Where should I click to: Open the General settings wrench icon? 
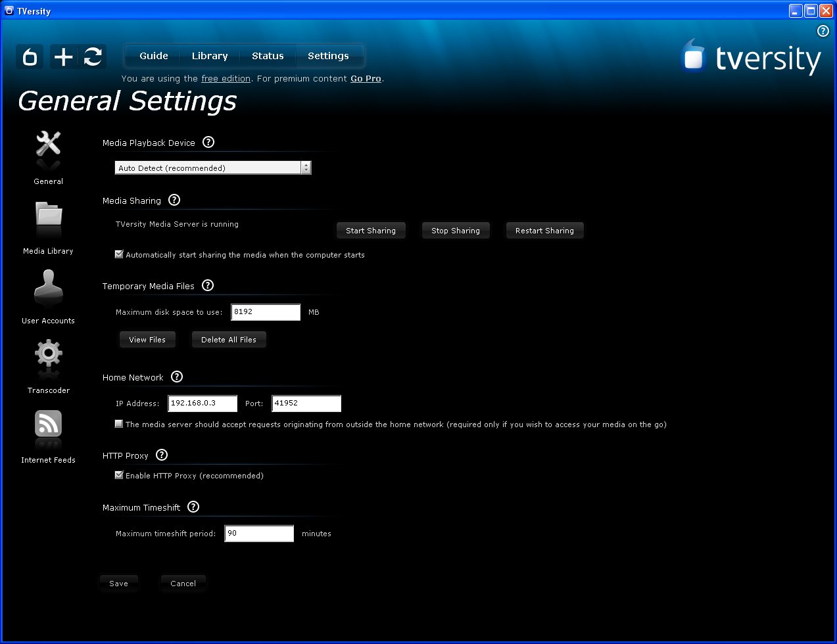coord(48,145)
